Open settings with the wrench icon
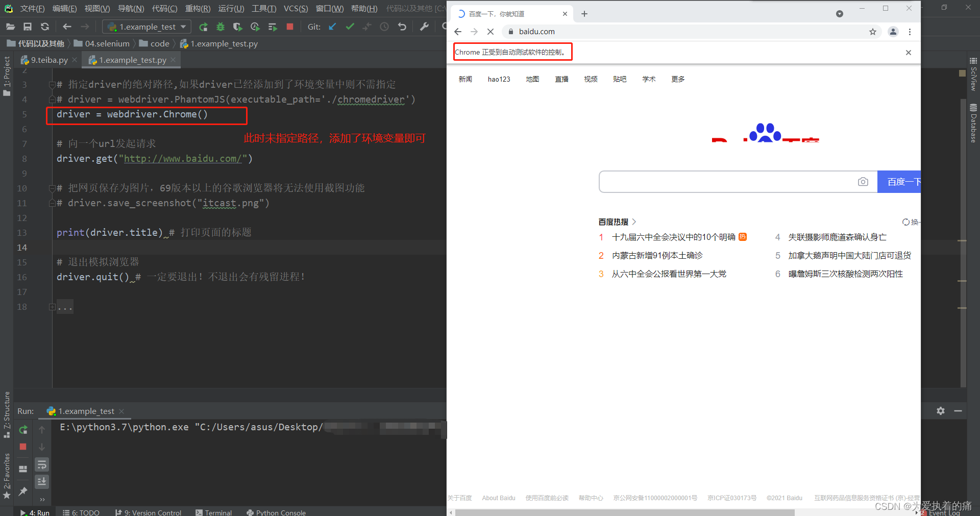 click(x=424, y=27)
